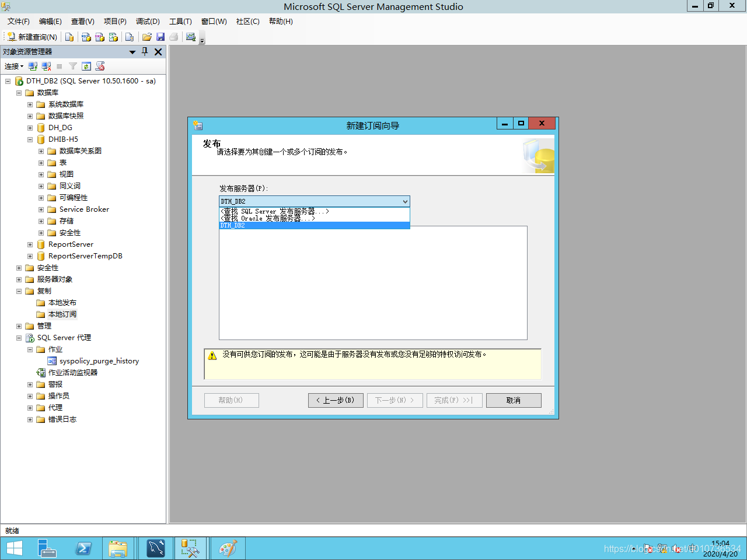Open the 窗口(W) menu

pos(214,22)
